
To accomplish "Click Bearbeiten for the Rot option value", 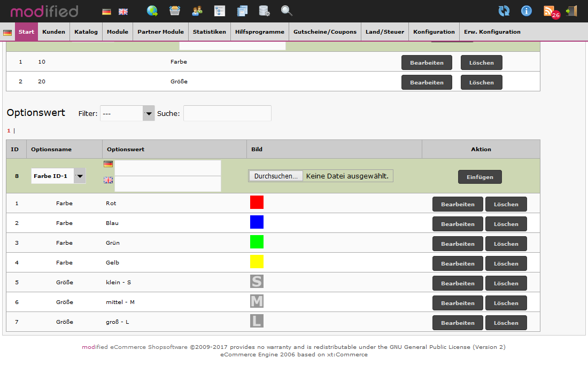I will point(458,204).
